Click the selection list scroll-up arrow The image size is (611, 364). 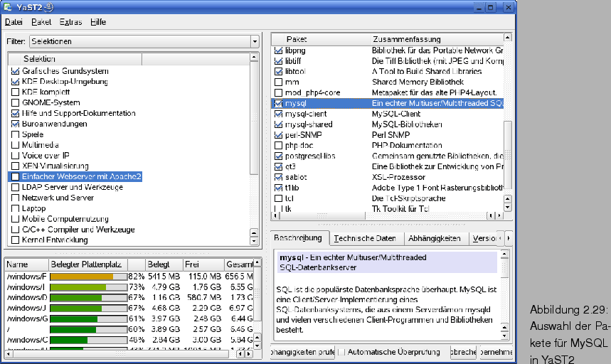pyautogui.click(x=254, y=58)
